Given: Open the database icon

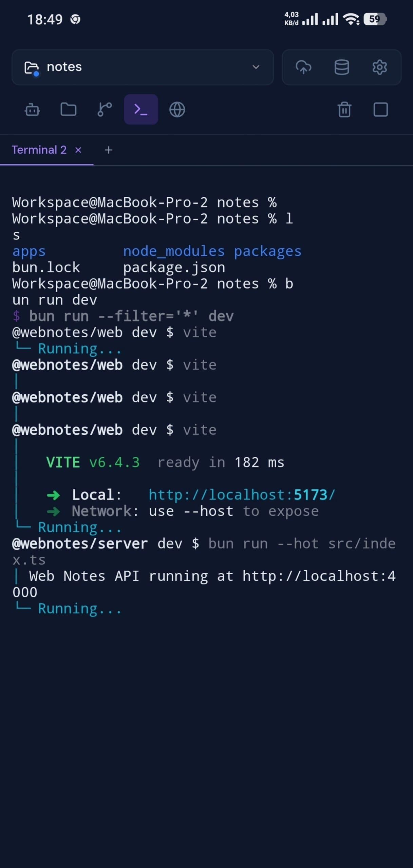Looking at the screenshot, I should 341,67.
